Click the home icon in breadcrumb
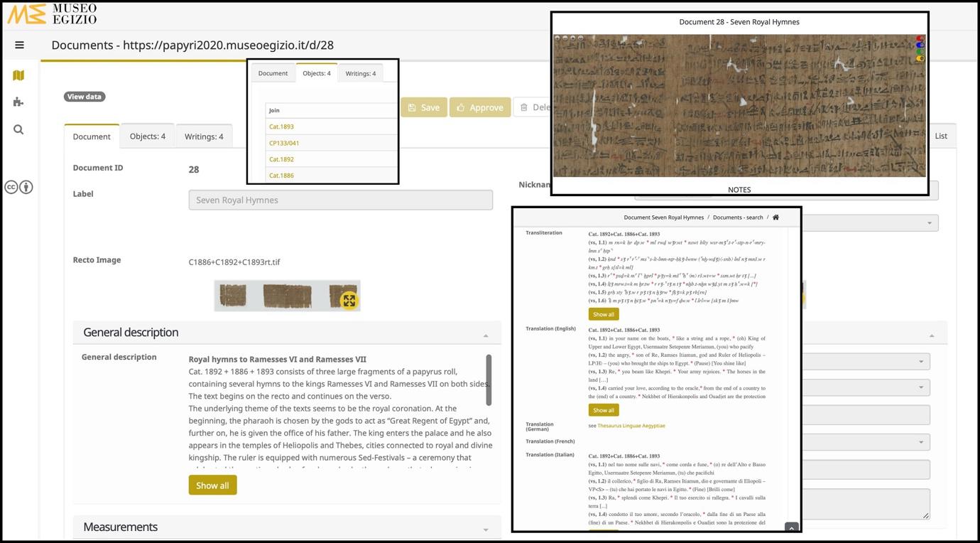 775,217
